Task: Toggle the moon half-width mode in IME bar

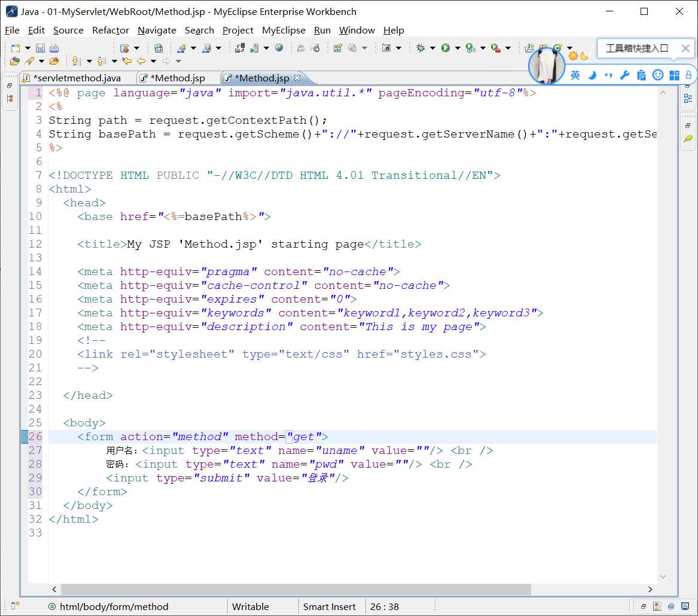Action: pos(592,75)
